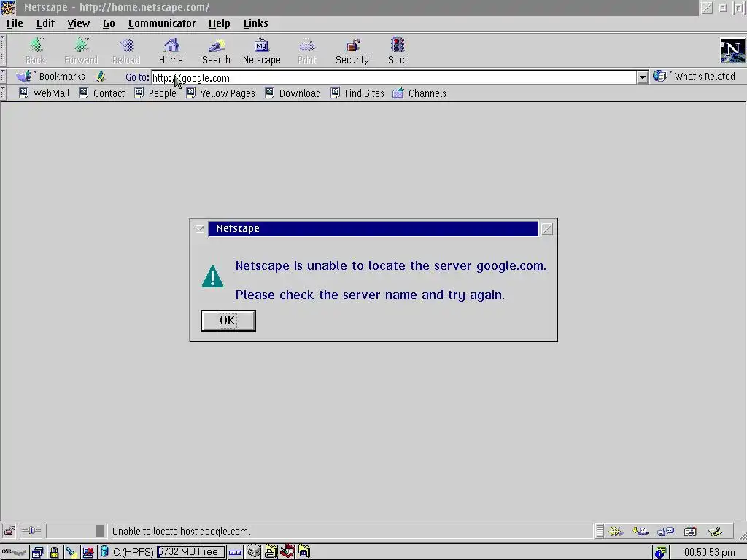Open the Links menu
Screen dimensions: 747x560
(256, 23)
